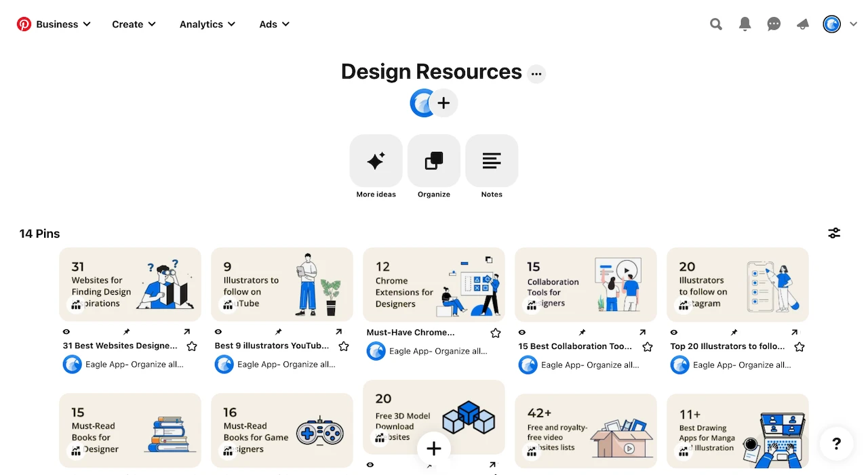
Task: Open Pinterest search
Action: coord(716,24)
